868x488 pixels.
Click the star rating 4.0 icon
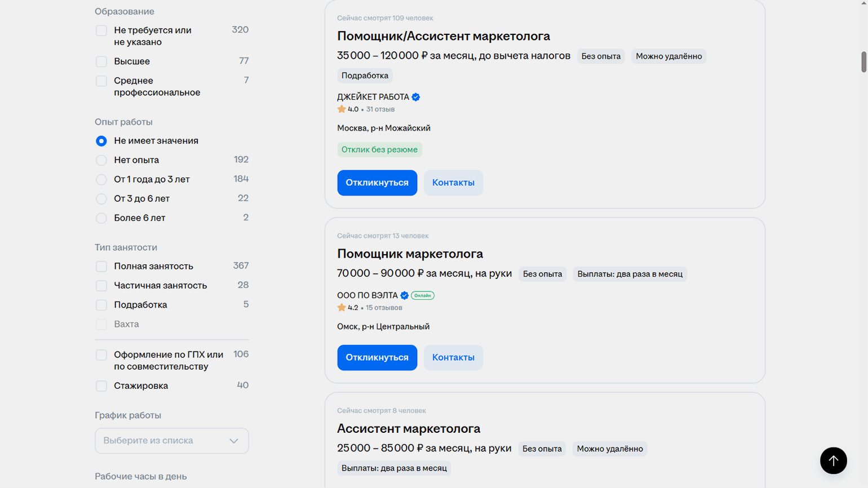click(342, 109)
